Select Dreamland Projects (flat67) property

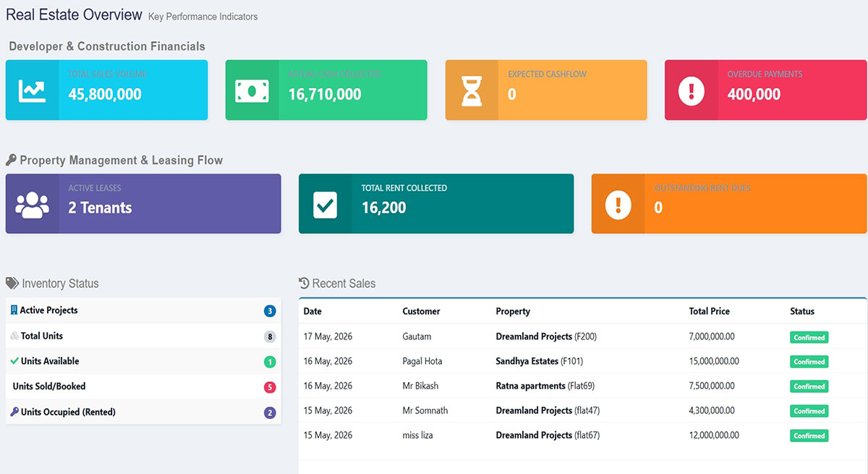(x=548, y=435)
